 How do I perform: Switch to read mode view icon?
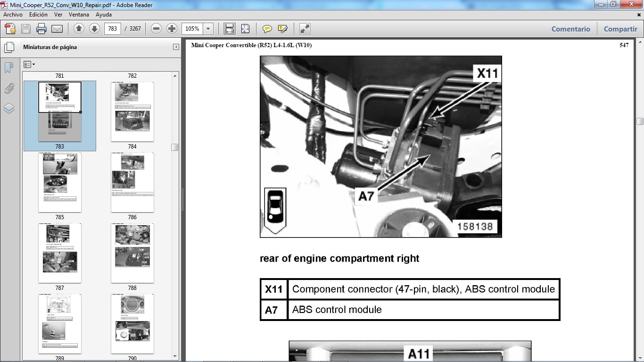coord(305,29)
